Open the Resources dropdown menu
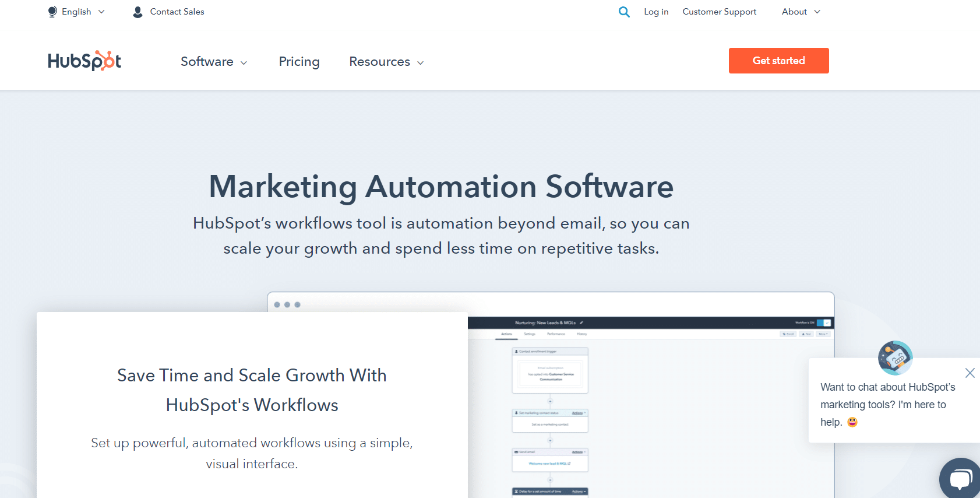This screenshot has height=498, width=980. pos(386,61)
